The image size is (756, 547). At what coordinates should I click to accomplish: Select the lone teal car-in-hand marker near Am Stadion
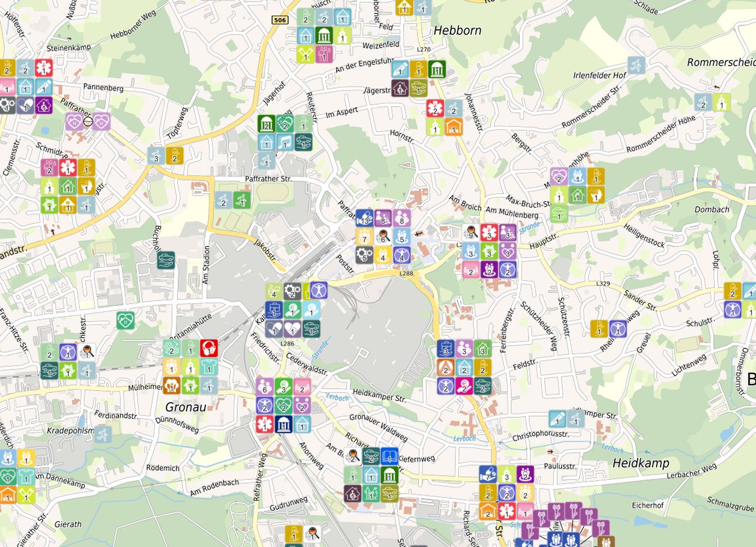click(166, 260)
